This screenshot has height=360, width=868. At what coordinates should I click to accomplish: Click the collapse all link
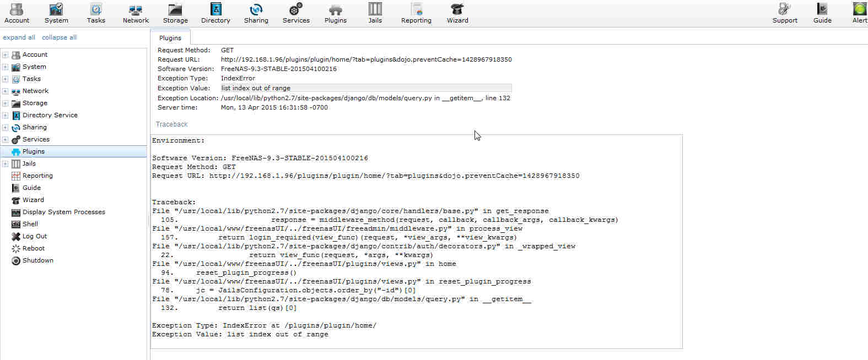pos(59,37)
